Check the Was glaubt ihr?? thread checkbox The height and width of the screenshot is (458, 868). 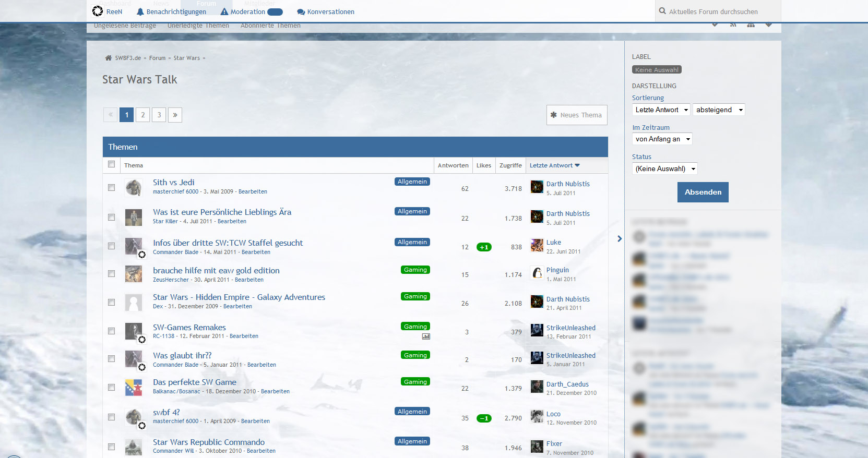111,358
